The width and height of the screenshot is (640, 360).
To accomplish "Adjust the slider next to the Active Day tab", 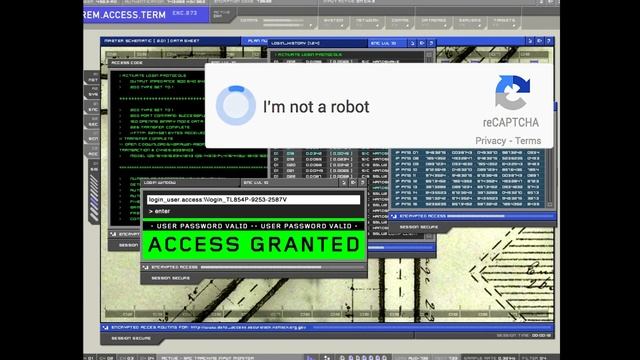I will click(x=283, y=21).
